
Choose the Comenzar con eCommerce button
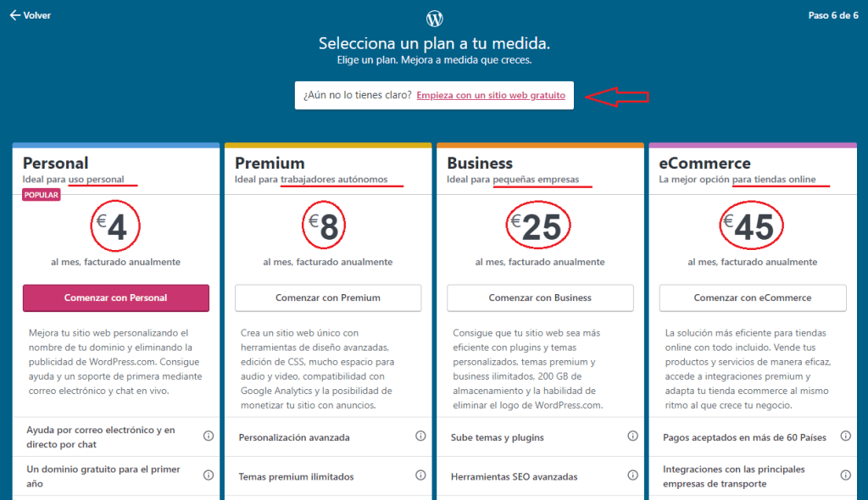(753, 297)
